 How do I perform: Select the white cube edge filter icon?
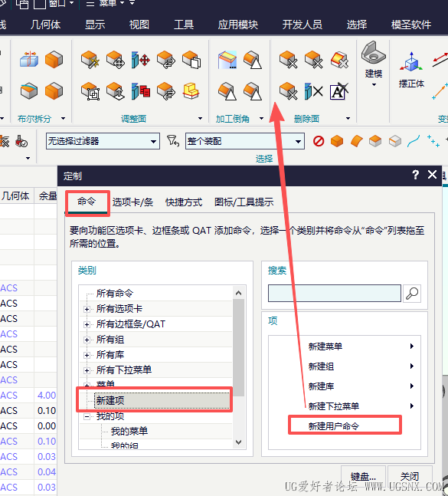pos(395,141)
